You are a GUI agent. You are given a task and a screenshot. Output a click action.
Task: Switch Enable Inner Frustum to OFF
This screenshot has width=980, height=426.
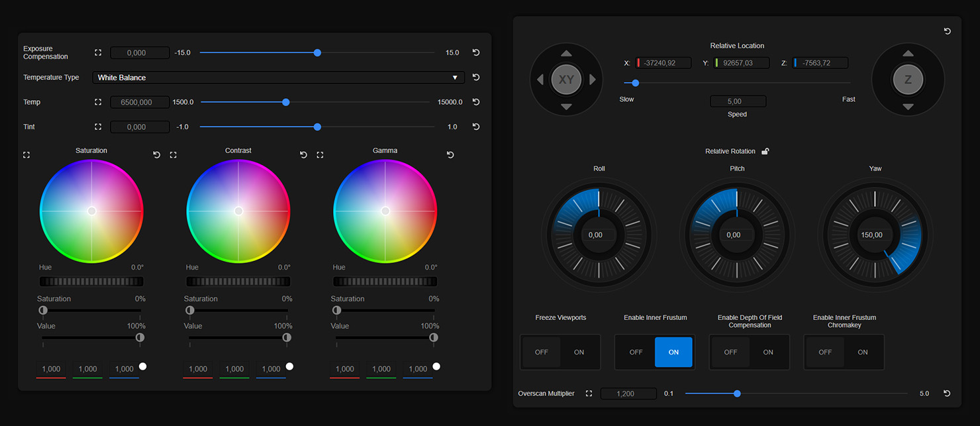tap(636, 352)
